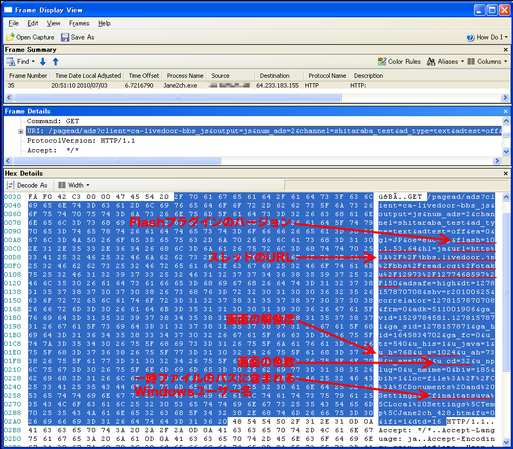Open the View menu
This screenshot has width=513, height=449.
(x=53, y=23)
